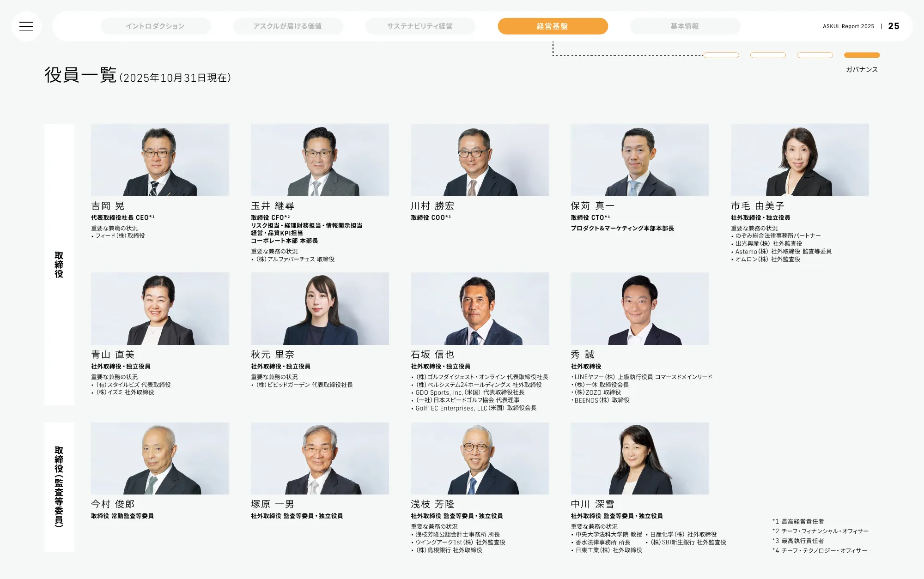The height and width of the screenshot is (579, 924).
Task: Click the page number 25
Action: 894,26
